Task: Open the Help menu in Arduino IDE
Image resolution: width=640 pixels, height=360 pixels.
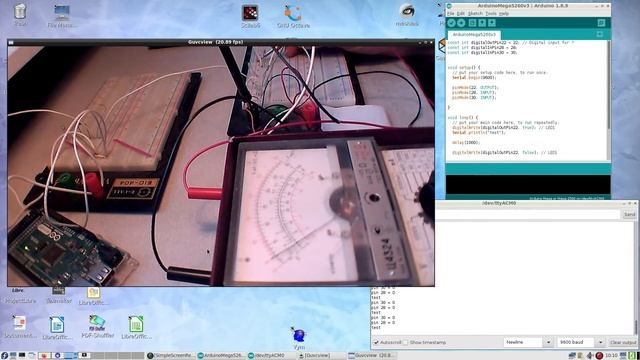Action: 504,13
